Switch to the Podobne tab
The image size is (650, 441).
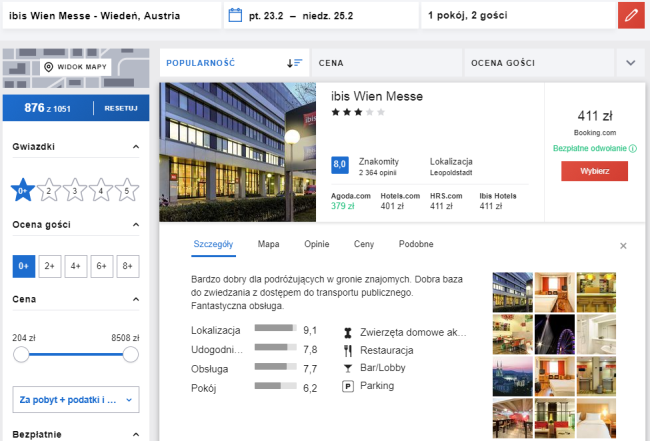pyautogui.click(x=416, y=244)
